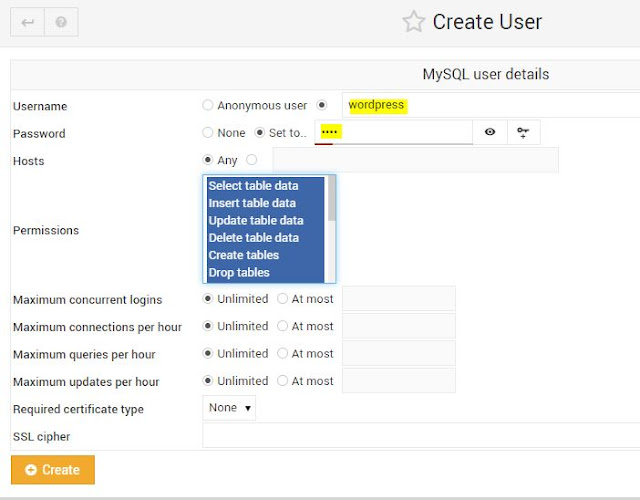
Task: Choose the Set to.. password option
Action: 260,133
